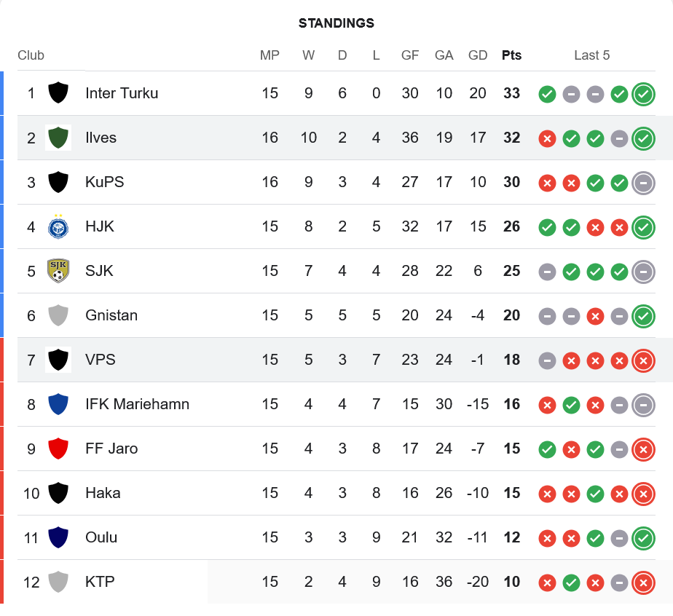The image size is (673, 616).
Task: Click KTP's most recent loss icon
Action: 643,583
